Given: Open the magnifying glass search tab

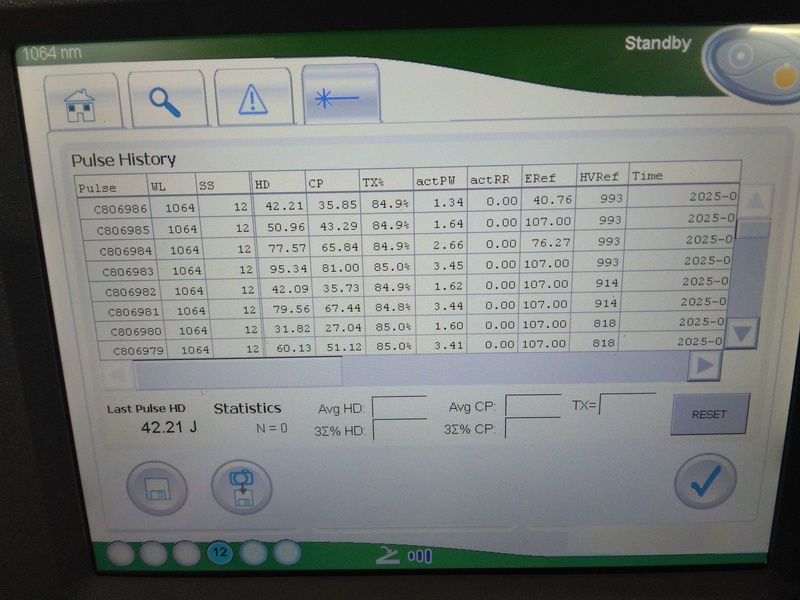Looking at the screenshot, I should (x=167, y=98).
